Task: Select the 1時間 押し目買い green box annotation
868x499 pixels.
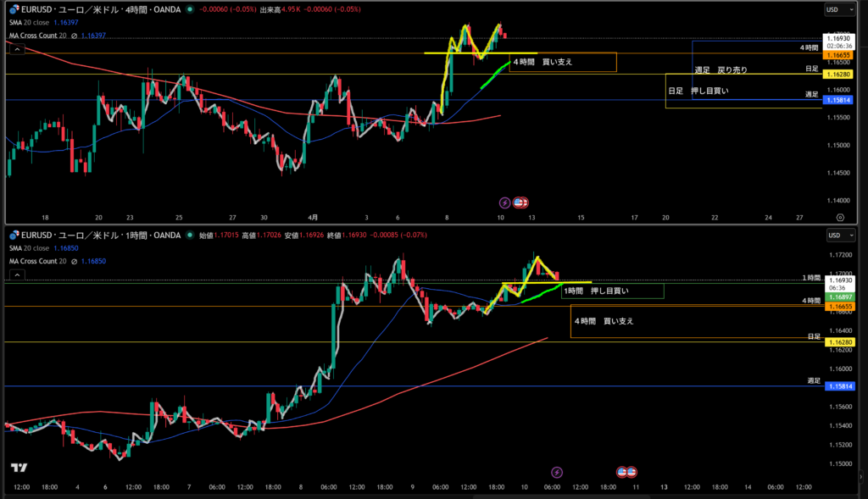Action: click(612, 291)
